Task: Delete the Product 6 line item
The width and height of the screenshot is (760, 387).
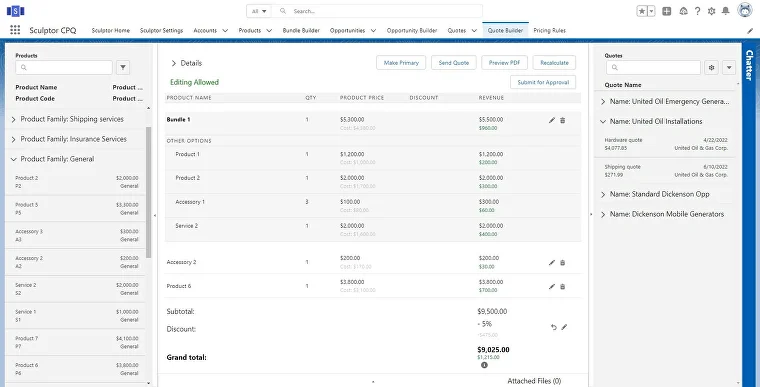Action: pyautogui.click(x=562, y=287)
